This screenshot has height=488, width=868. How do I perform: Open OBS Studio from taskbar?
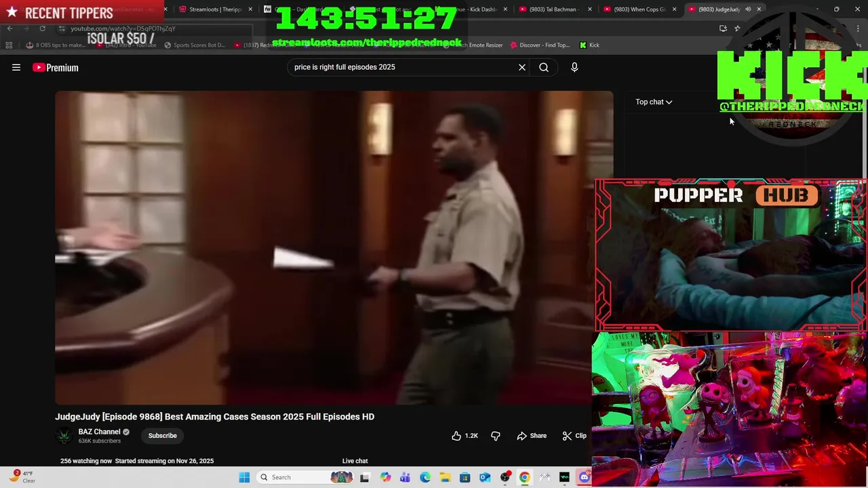pos(505,477)
